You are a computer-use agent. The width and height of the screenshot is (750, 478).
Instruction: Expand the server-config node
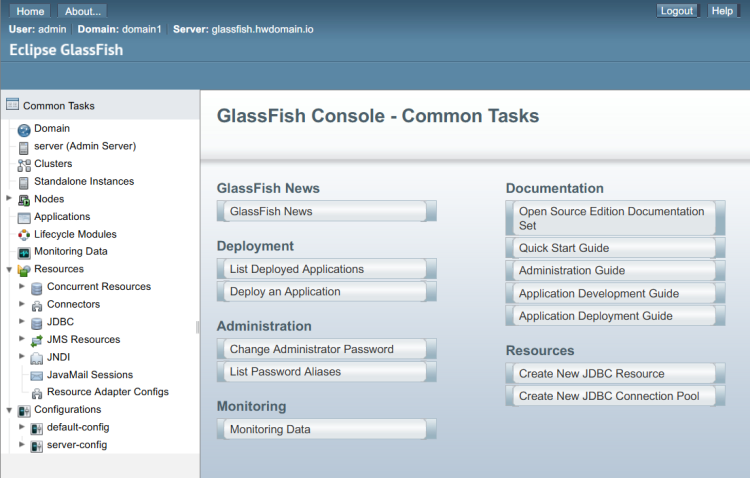[x=22, y=444]
